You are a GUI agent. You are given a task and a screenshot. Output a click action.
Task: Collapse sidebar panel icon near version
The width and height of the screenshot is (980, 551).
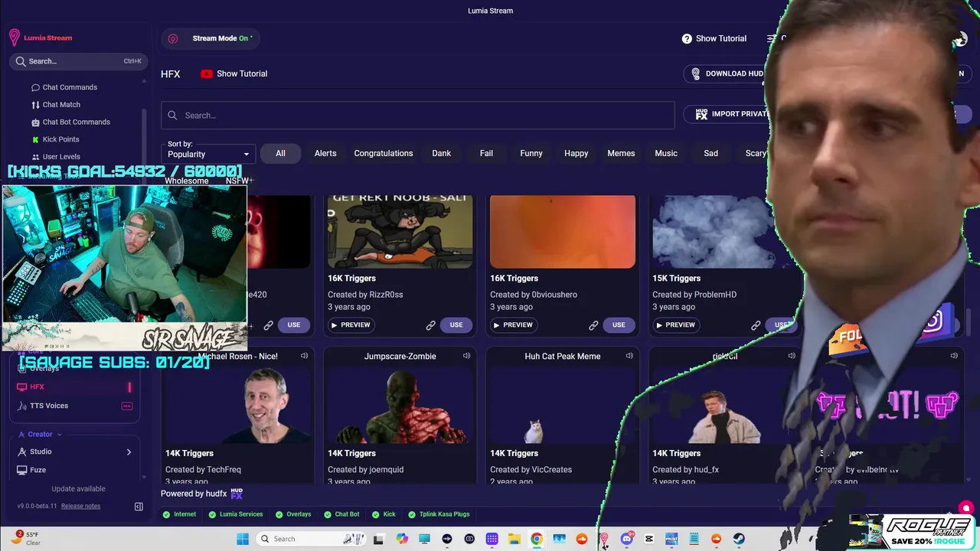pos(139,506)
